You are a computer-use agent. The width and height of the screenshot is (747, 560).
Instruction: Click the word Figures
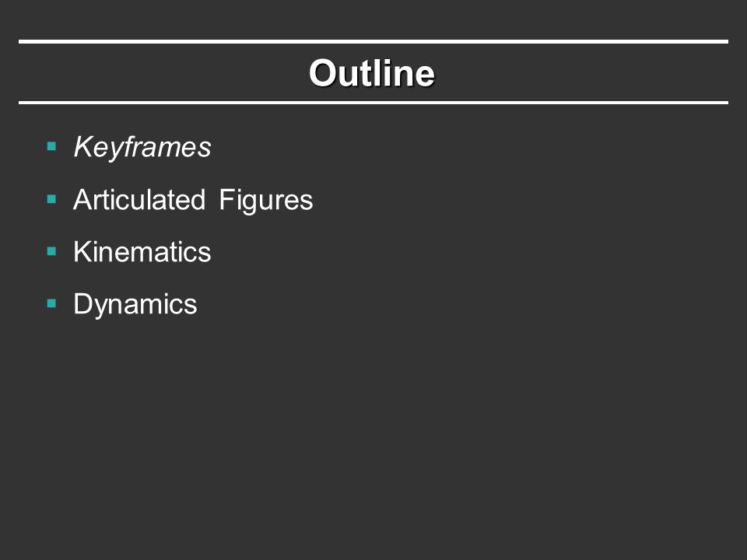(266, 201)
